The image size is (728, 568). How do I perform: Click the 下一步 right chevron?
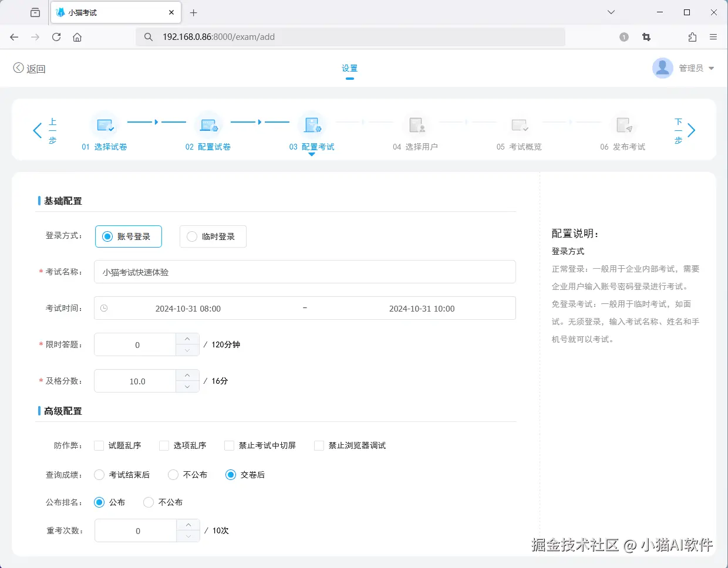coord(691,130)
